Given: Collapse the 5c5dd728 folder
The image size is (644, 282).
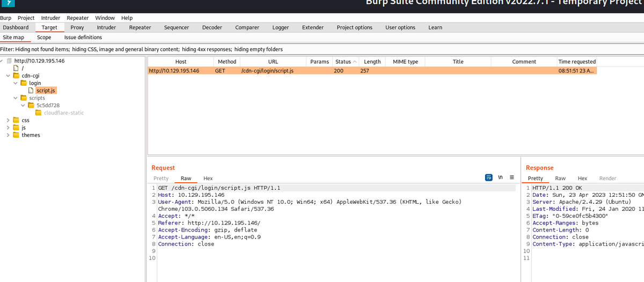Looking at the screenshot, I should click(23, 106).
